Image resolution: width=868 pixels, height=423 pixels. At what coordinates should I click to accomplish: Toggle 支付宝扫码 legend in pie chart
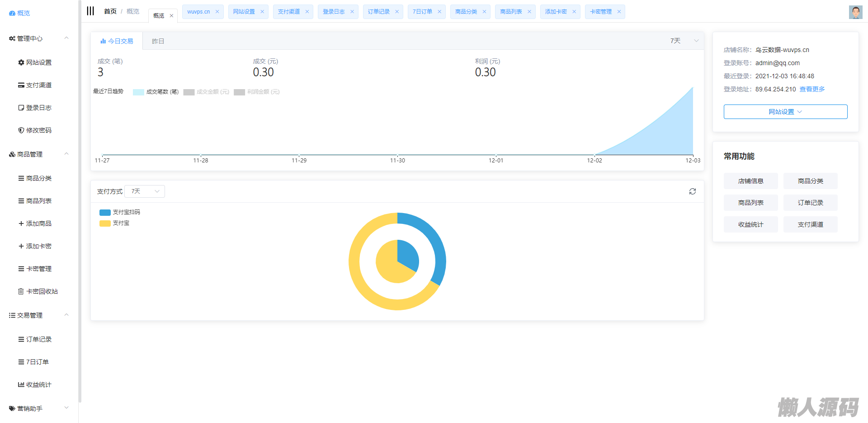click(120, 212)
